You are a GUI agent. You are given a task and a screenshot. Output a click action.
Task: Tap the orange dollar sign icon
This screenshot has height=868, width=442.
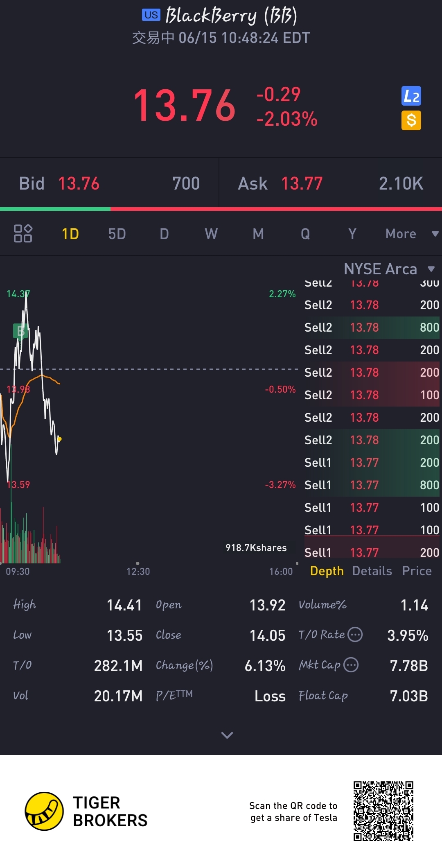coord(411,120)
